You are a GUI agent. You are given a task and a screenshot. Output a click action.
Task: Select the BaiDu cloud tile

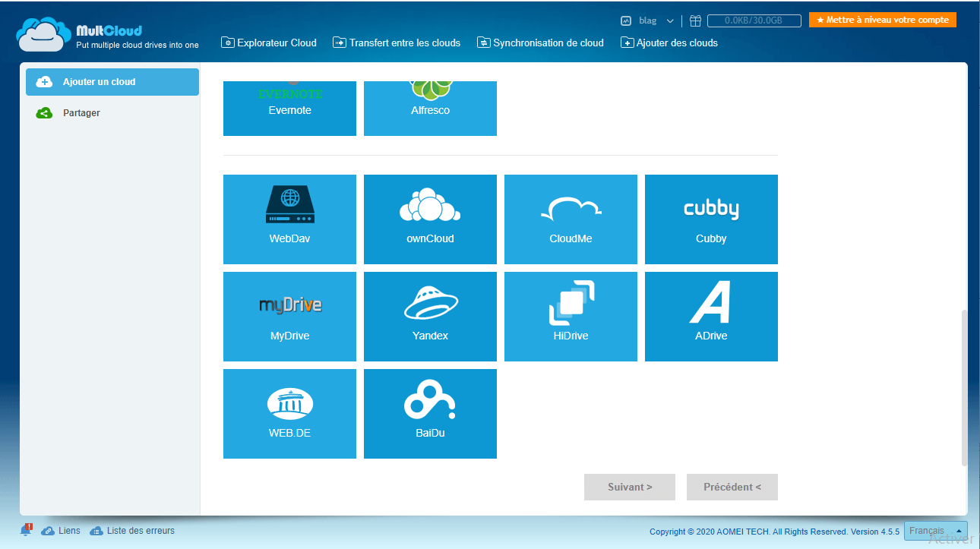coord(430,414)
